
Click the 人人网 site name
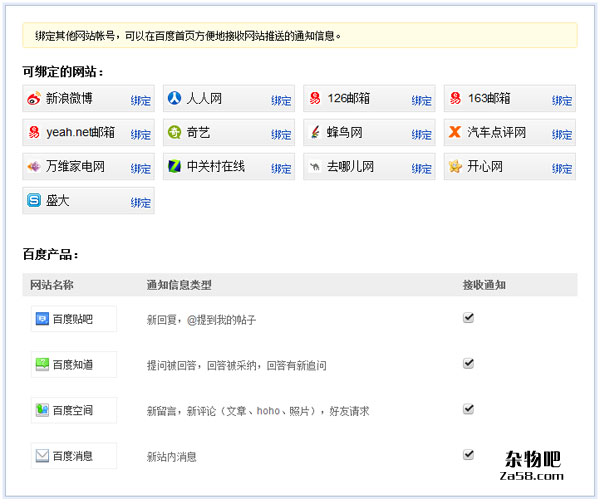tap(204, 98)
